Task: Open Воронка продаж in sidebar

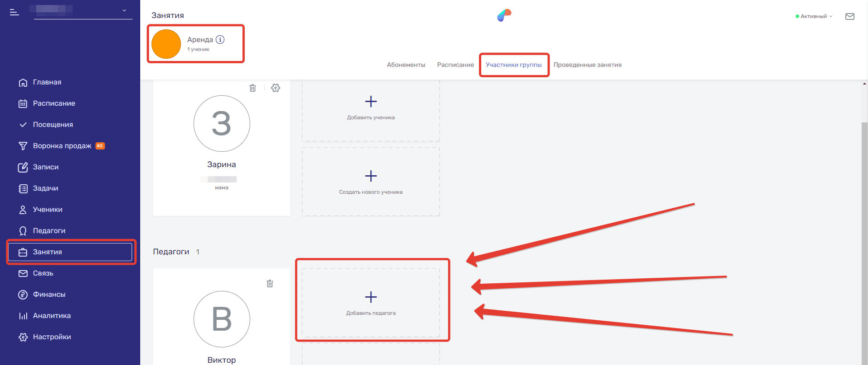Action: (x=62, y=146)
